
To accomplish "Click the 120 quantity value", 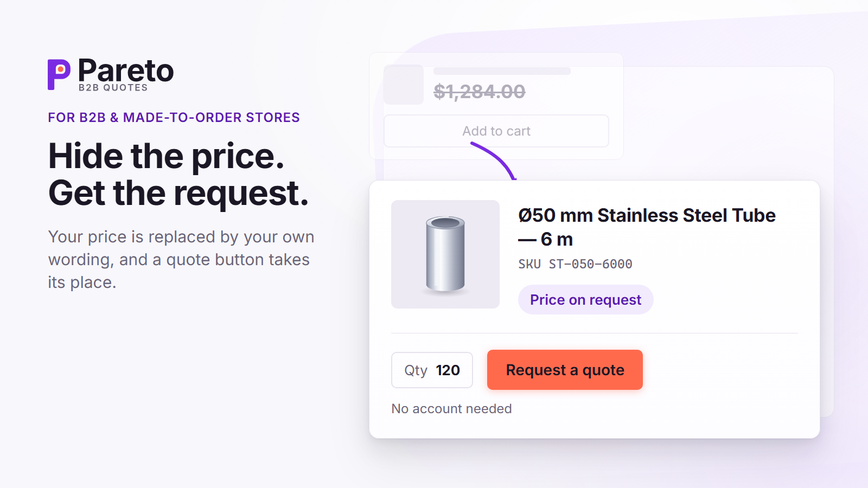I will coord(448,370).
